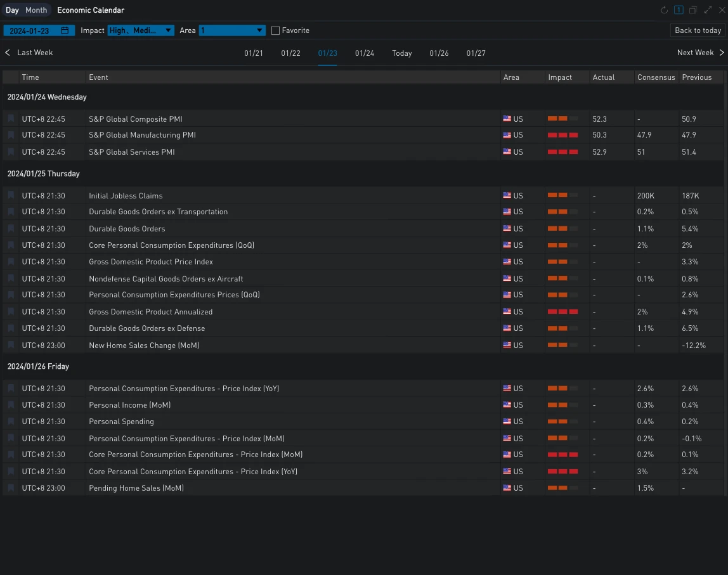Open the Area filter dropdown
This screenshot has width=728, height=575.
tap(232, 30)
